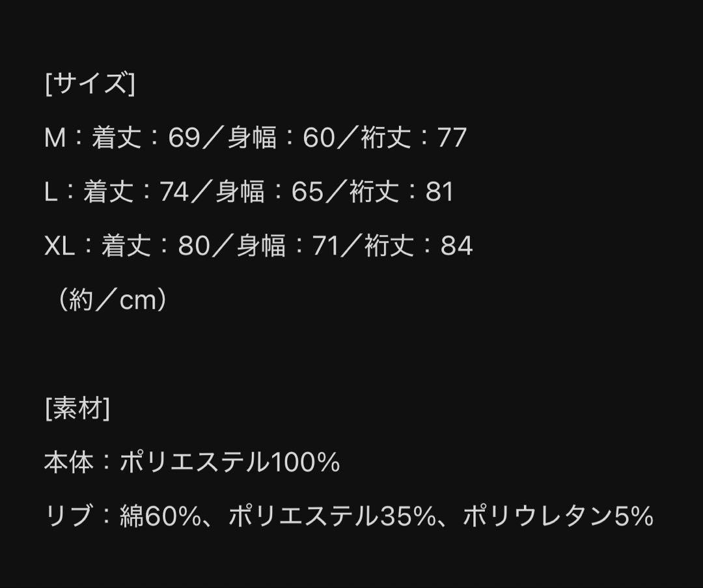Click the XL size measurement line
Viewport: 703px width, 588px height.
(258, 245)
